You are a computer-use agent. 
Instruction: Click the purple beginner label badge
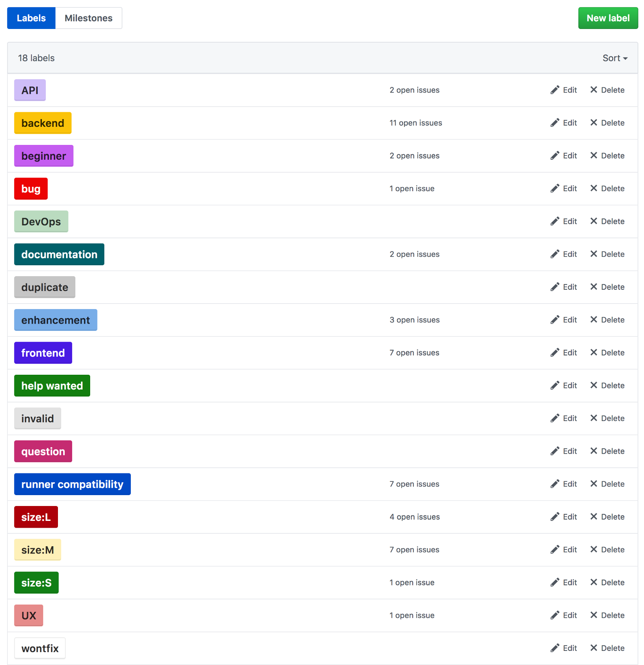click(43, 156)
